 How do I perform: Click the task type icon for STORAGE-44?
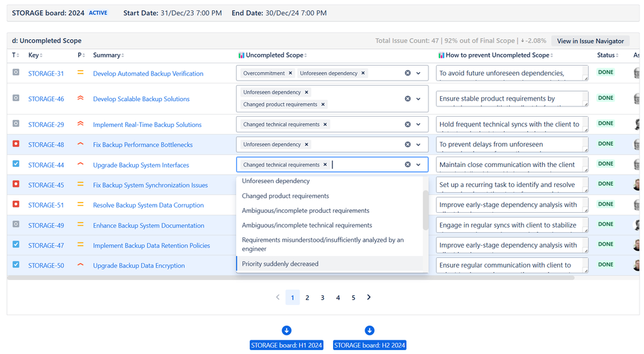(15, 164)
